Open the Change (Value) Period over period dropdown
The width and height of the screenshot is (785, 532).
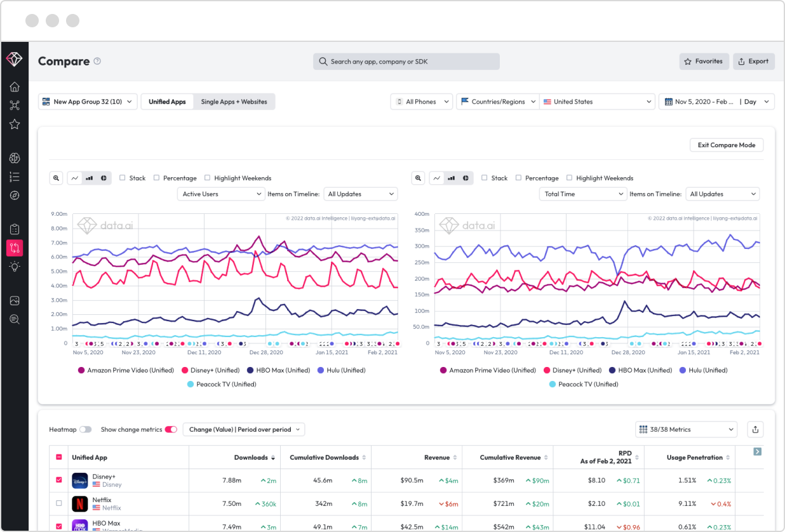pyautogui.click(x=244, y=430)
